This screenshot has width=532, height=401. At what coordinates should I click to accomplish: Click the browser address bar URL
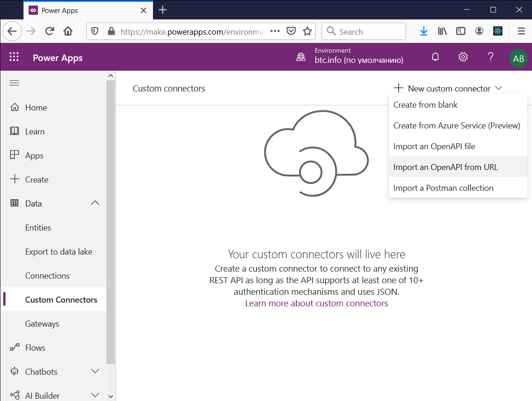click(x=192, y=32)
